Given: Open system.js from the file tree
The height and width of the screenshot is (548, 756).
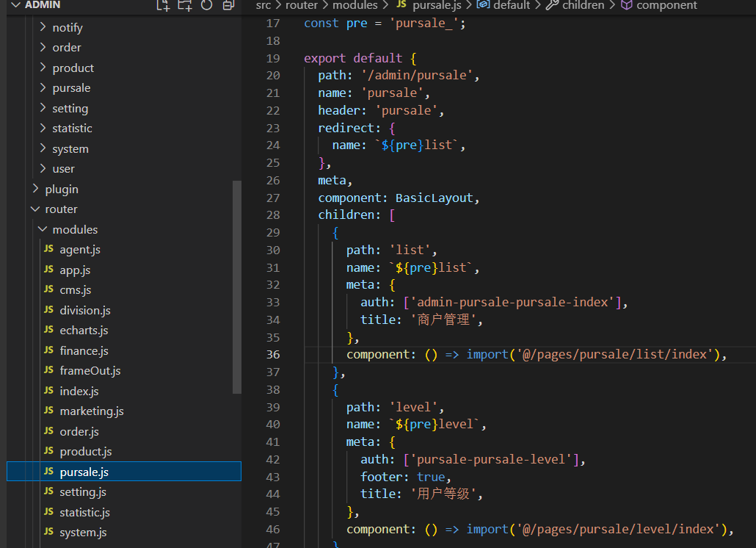Looking at the screenshot, I should tap(84, 532).
